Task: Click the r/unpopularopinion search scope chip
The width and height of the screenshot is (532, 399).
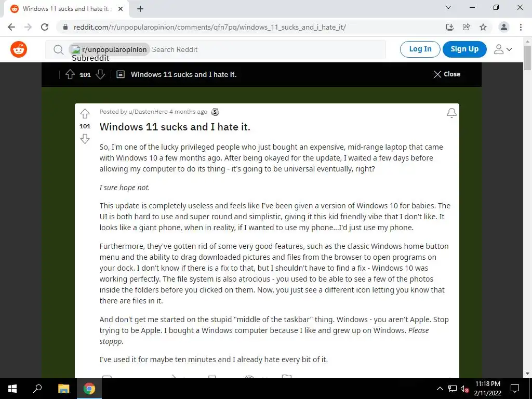Action: click(109, 49)
